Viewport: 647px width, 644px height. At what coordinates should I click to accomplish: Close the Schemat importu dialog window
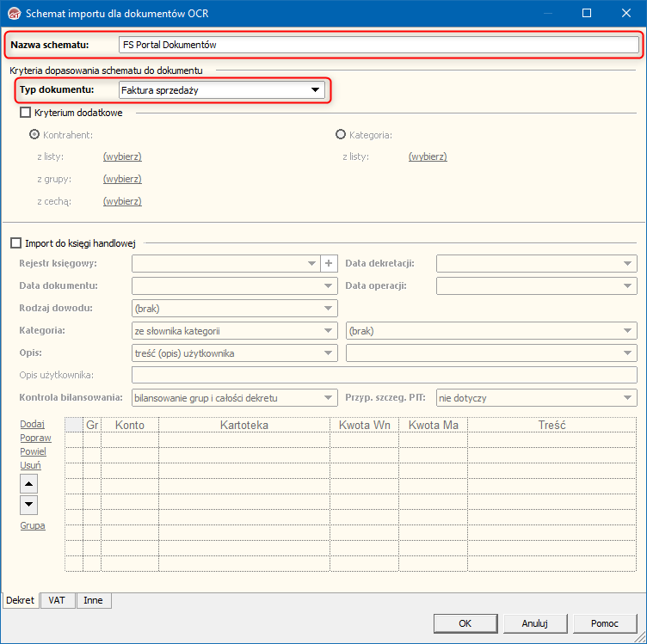[x=626, y=13]
